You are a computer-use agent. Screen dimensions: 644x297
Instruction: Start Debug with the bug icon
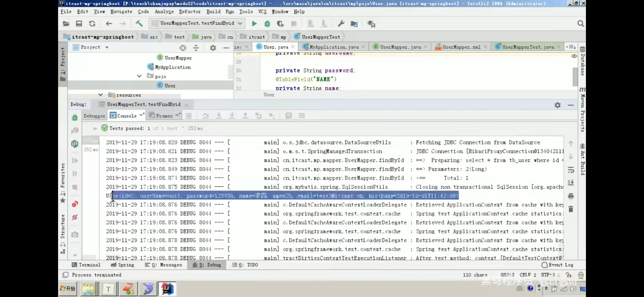(267, 24)
